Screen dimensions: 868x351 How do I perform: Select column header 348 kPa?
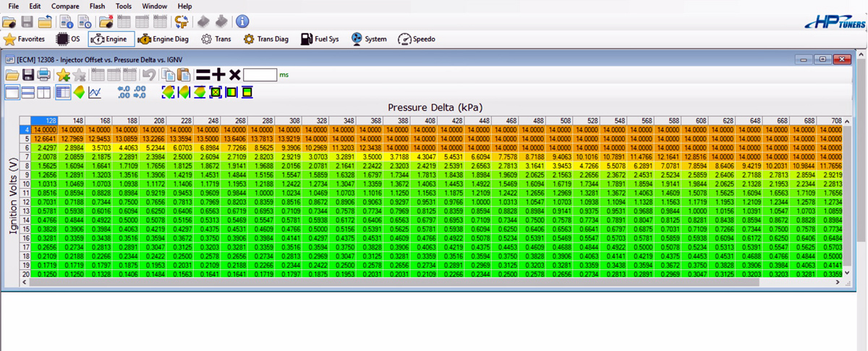(343, 120)
